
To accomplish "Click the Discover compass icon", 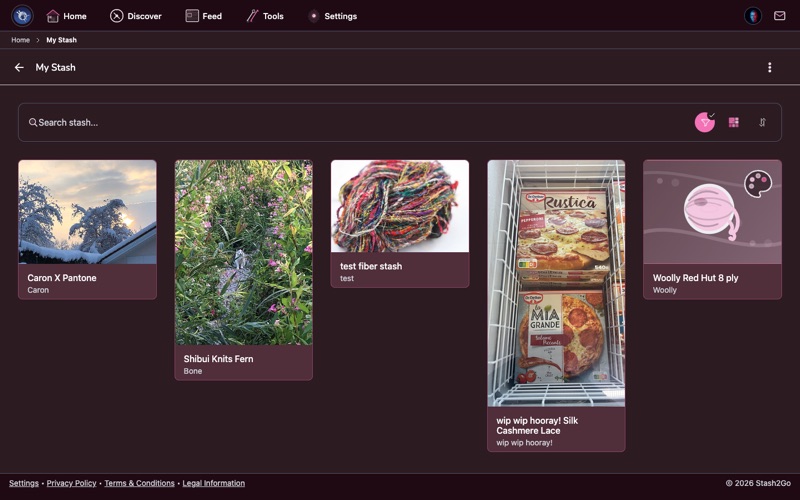I will [117, 16].
